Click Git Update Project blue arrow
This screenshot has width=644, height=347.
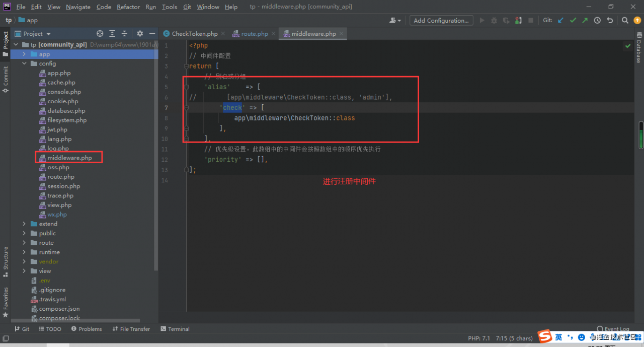click(x=561, y=20)
